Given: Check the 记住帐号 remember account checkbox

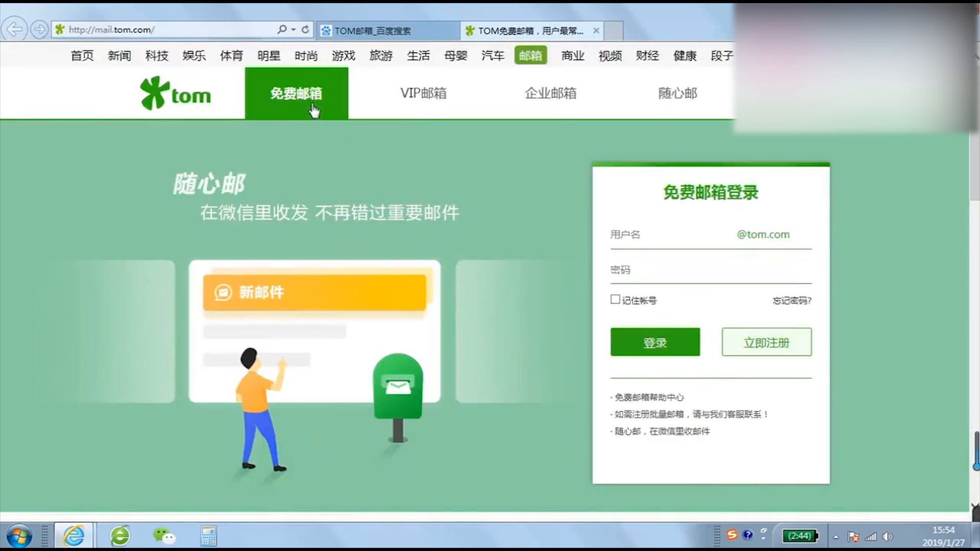Looking at the screenshot, I should pyautogui.click(x=615, y=299).
